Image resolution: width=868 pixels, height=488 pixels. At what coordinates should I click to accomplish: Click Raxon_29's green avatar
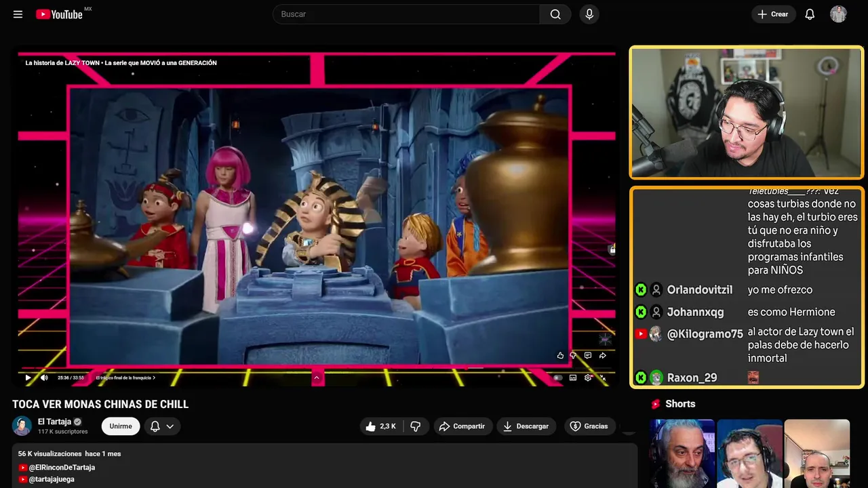(656, 378)
